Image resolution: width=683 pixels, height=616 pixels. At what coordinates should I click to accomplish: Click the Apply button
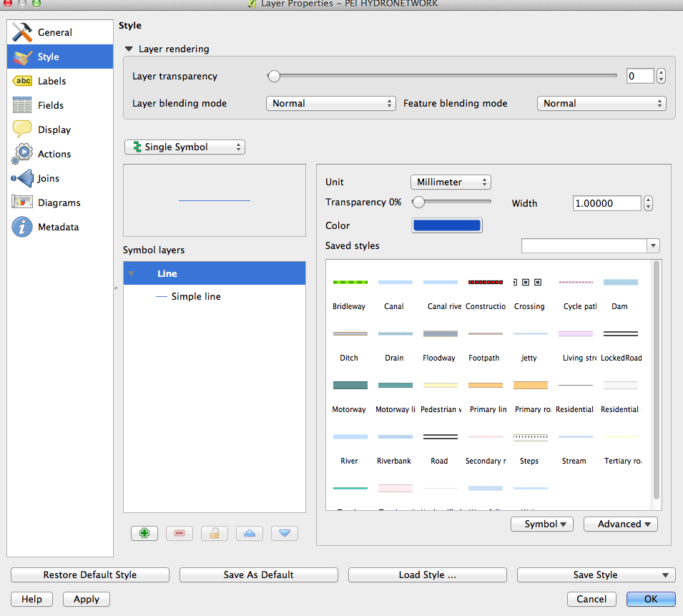pos(87,599)
